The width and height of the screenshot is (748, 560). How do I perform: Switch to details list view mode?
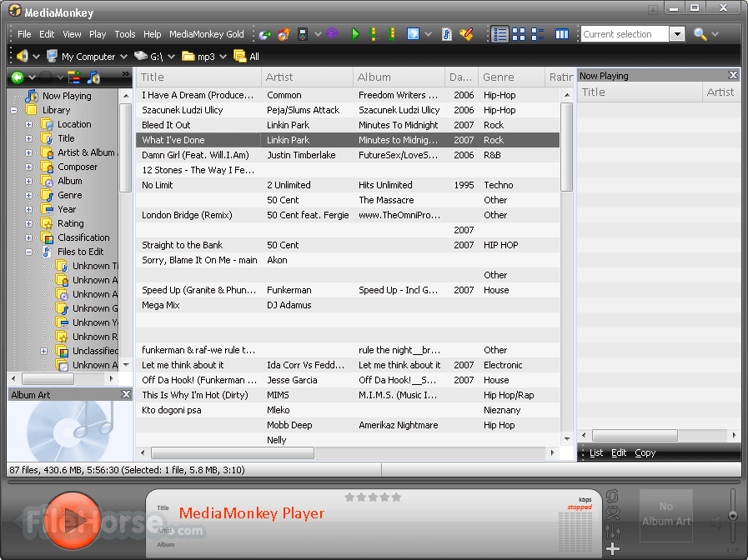click(x=500, y=34)
